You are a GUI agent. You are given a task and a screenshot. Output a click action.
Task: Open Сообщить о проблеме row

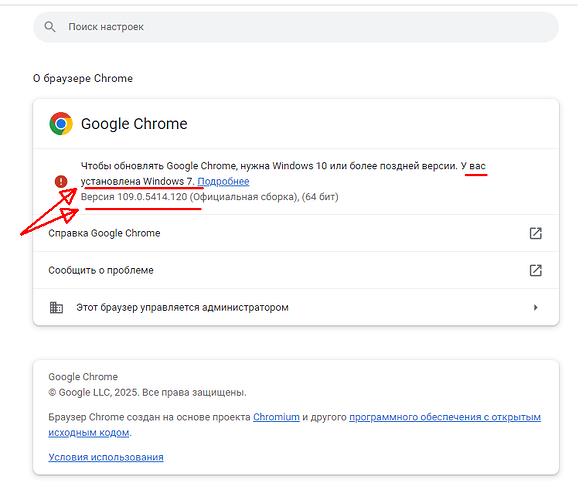click(x=296, y=270)
